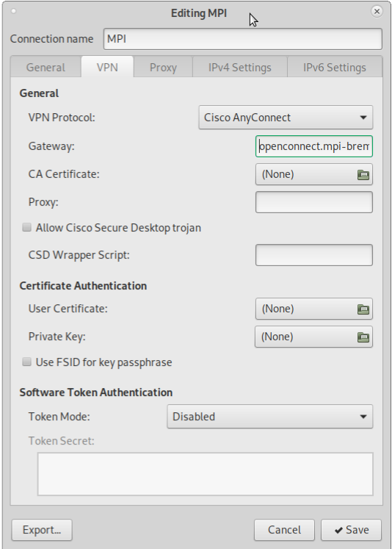Image resolution: width=392 pixels, height=549 pixels.
Task: Select the IPv6 Settings tab
Action: 335,67
